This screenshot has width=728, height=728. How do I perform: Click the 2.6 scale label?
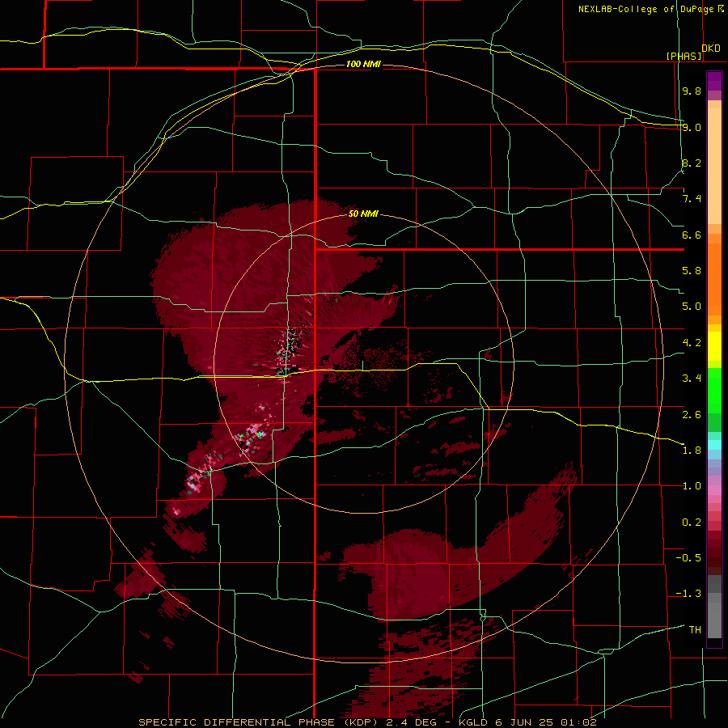(x=692, y=414)
